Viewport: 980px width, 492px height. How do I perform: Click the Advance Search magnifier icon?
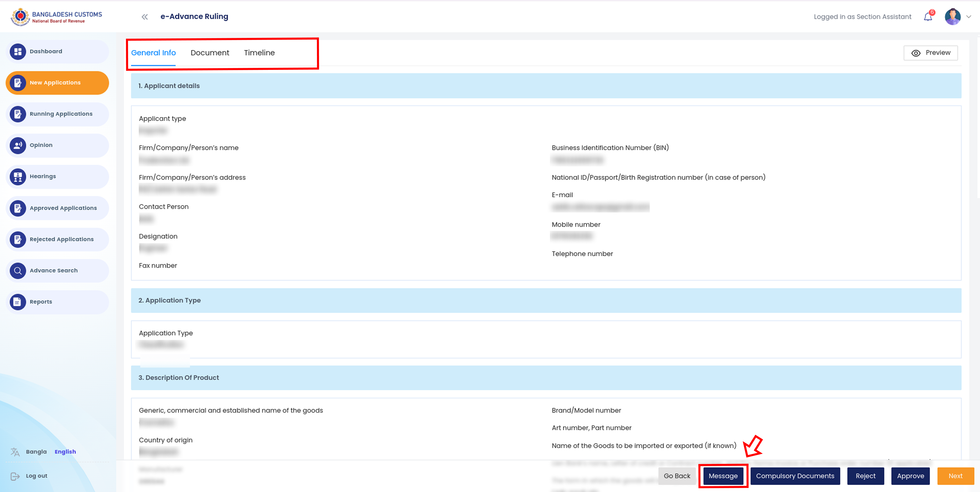click(18, 271)
